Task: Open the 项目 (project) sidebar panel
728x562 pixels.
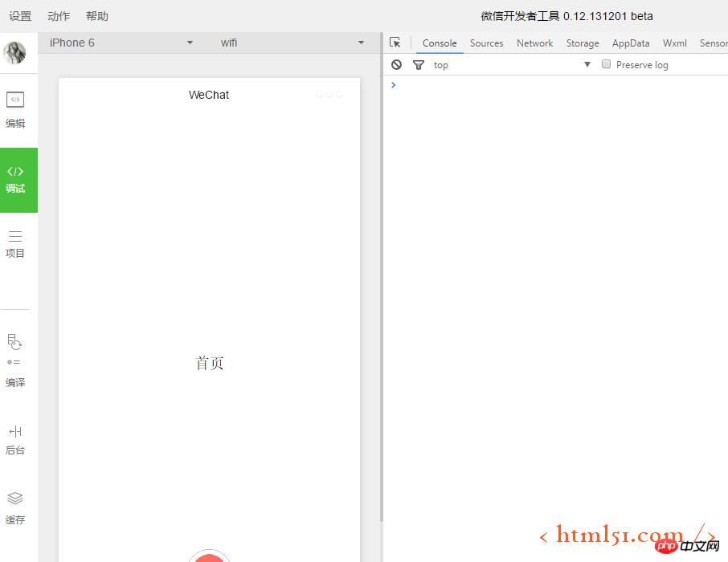Action: click(x=16, y=245)
